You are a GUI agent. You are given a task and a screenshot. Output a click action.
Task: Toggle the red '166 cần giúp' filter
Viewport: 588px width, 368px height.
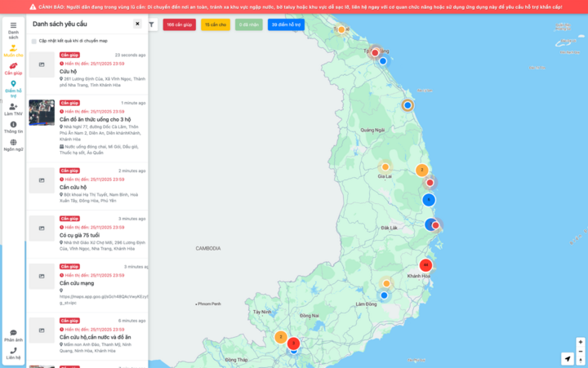(x=180, y=25)
